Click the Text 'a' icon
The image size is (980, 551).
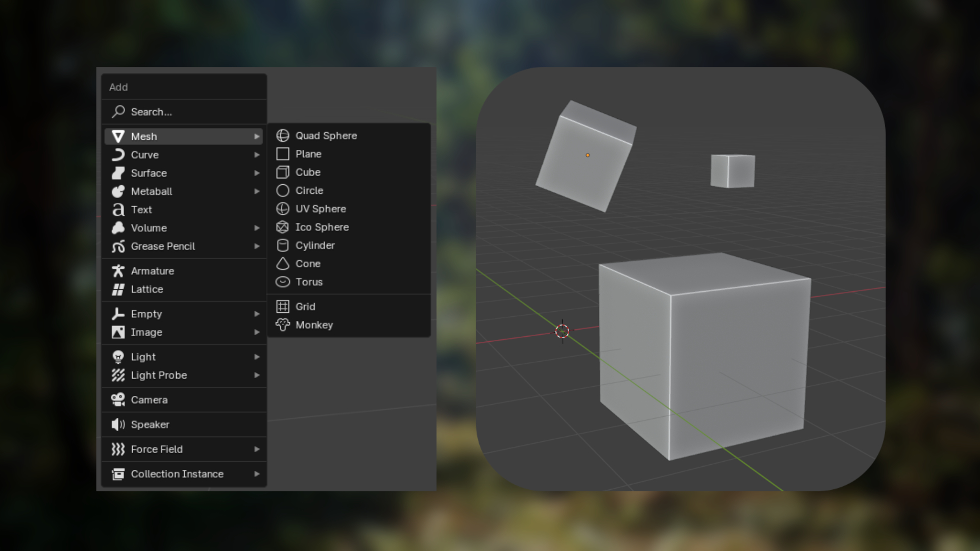click(118, 210)
